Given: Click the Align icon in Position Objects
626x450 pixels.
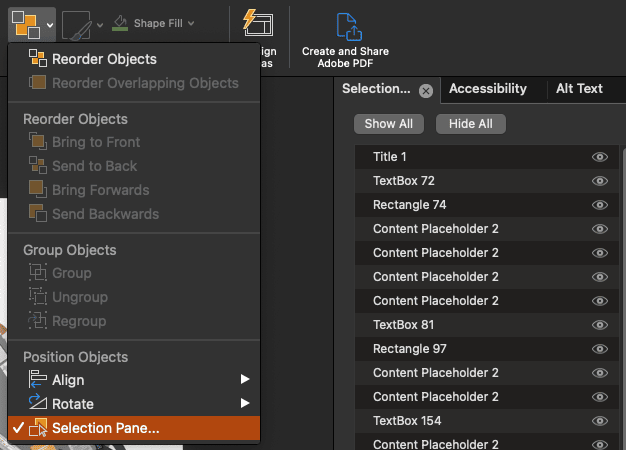Looking at the screenshot, I should tap(38, 379).
